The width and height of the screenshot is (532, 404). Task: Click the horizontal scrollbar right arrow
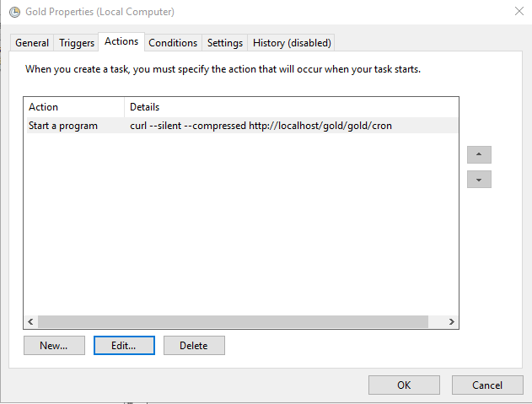point(452,321)
